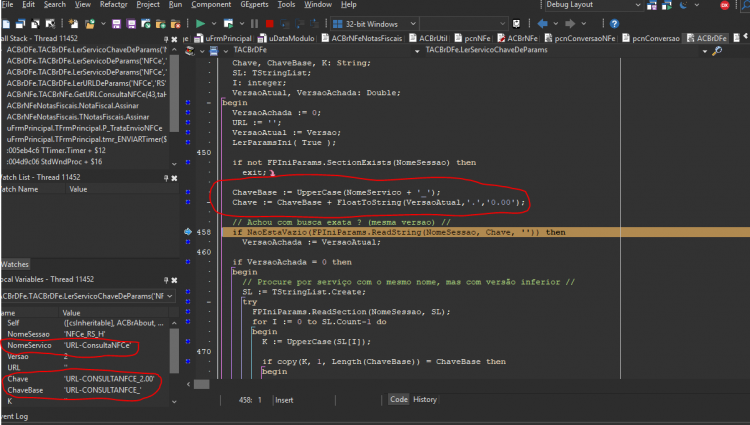
Task: Close the Call Stack panel
Action: point(175,39)
